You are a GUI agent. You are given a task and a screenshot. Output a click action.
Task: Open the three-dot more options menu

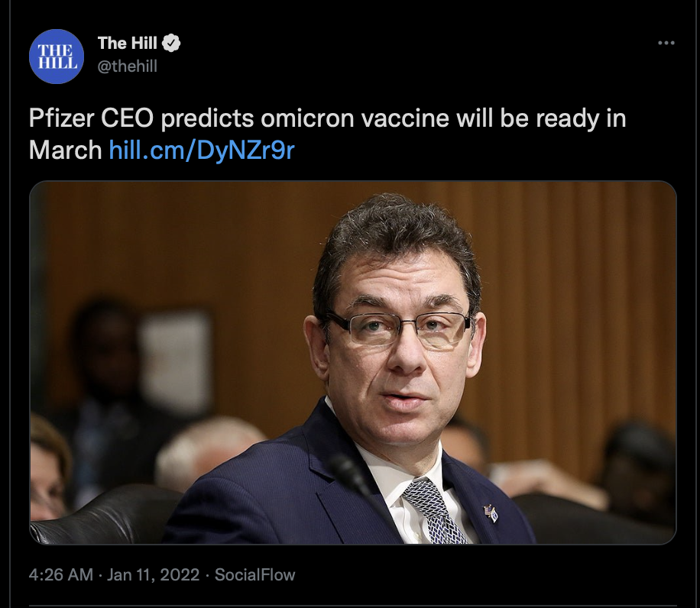tap(666, 43)
